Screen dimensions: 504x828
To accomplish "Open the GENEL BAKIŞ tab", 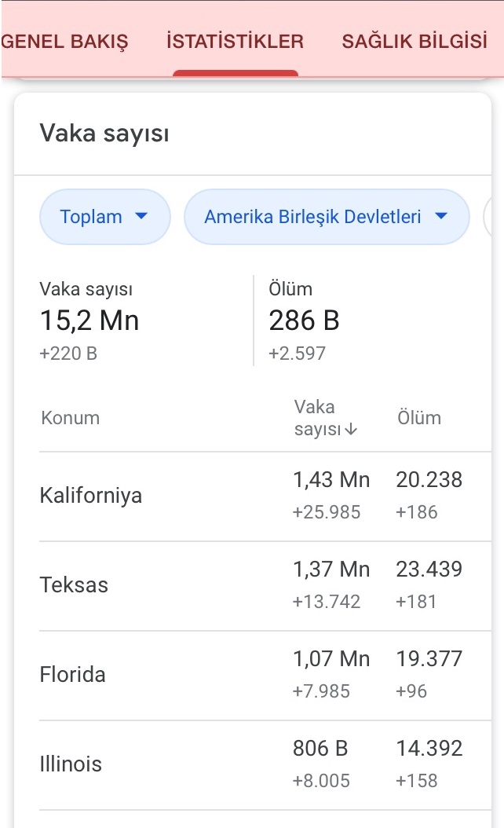I will pyautogui.click(x=64, y=41).
